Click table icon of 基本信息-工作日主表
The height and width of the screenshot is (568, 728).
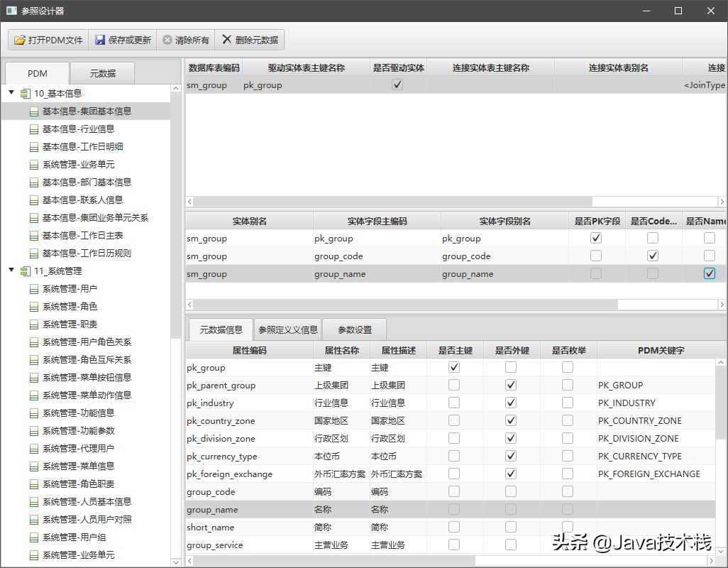click(x=34, y=236)
